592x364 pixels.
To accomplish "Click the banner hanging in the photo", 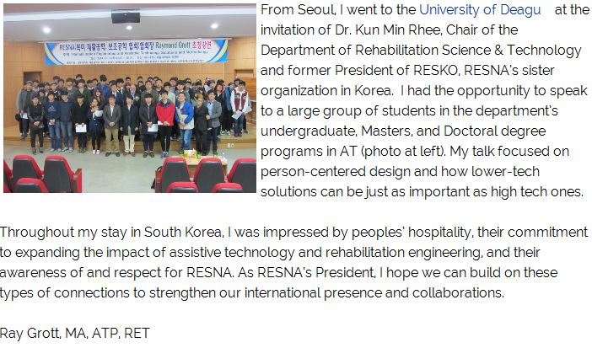I will 137,51.
